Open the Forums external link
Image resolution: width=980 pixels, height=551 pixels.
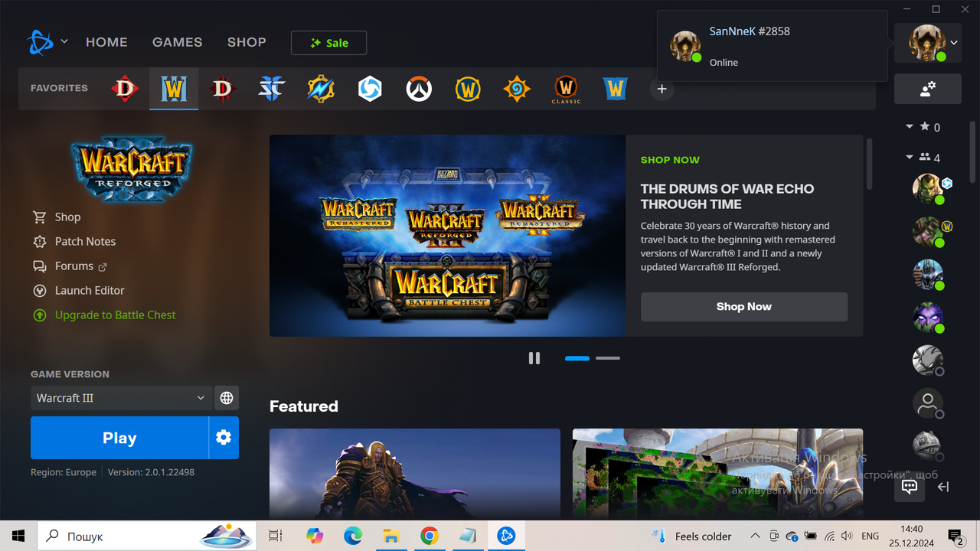tap(70, 266)
